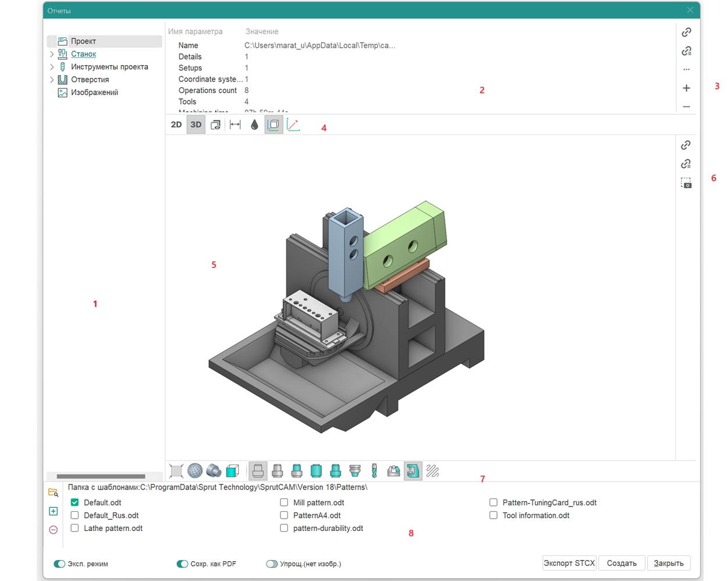This screenshot has width=728, height=581.
Task: Click the coordinate axes icon
Action: pos(293,125)
